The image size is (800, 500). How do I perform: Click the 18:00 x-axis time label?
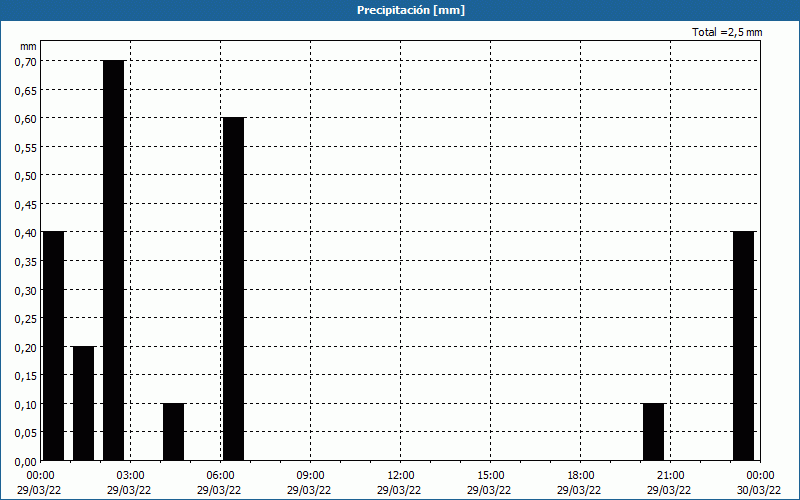pyautogui.click(x=581, y=476)
